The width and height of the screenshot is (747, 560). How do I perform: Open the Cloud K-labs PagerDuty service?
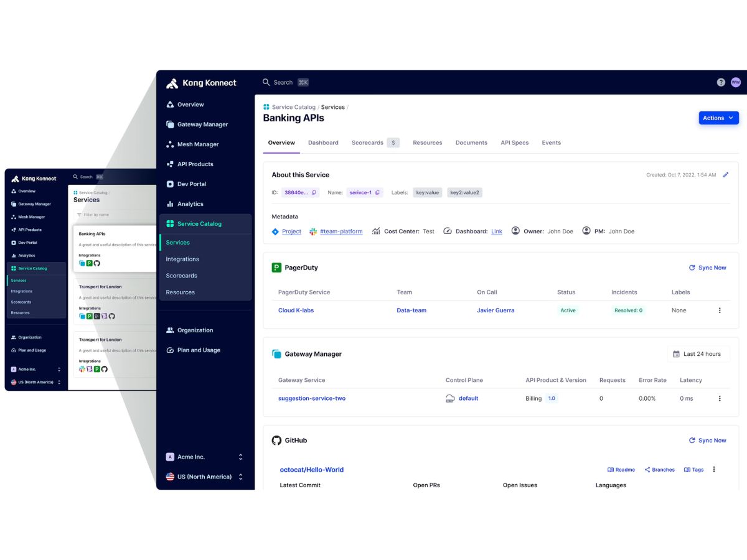click(x=296, y=310)
